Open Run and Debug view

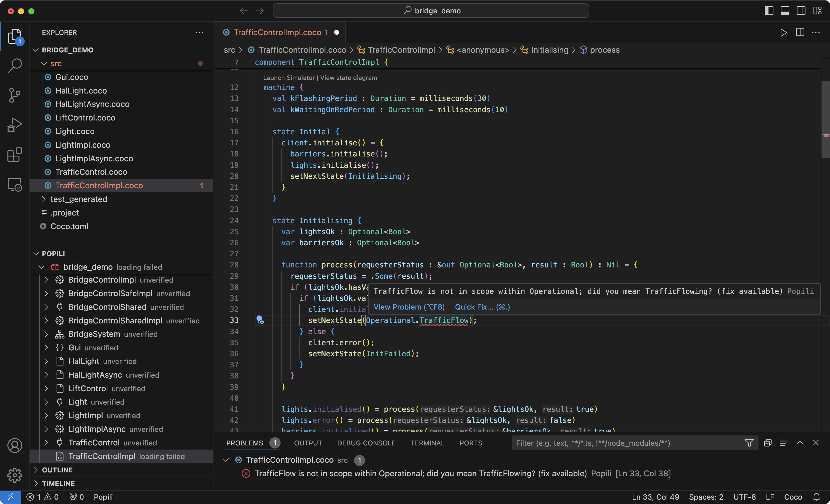coord(14,125)
